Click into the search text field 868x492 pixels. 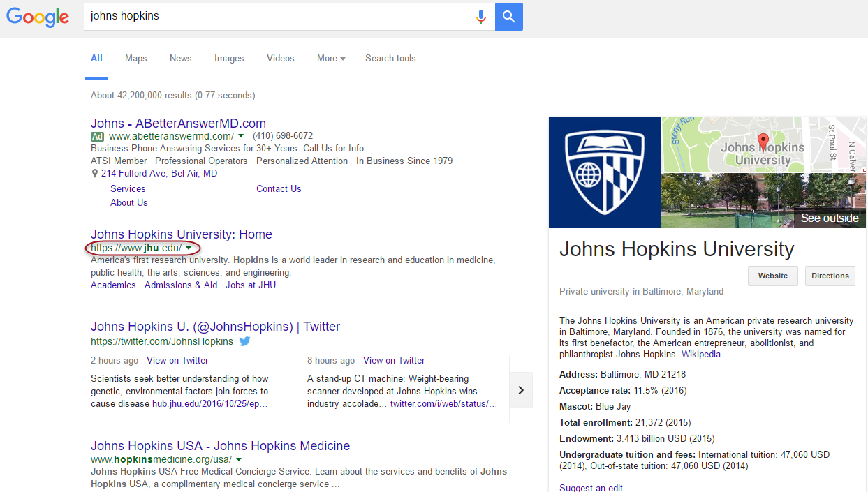pyautogui.click(x=279, y=16)
